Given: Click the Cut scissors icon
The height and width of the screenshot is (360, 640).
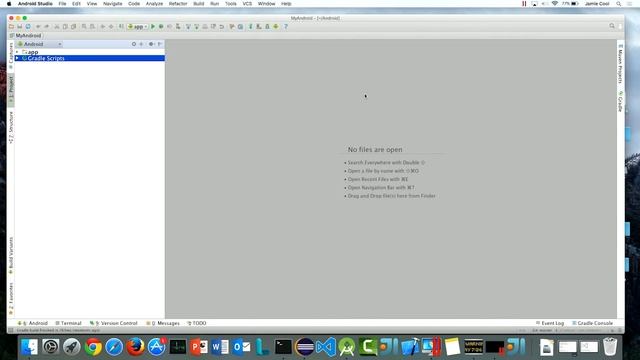Looking at the screenshot, I should tap(57, 27).
